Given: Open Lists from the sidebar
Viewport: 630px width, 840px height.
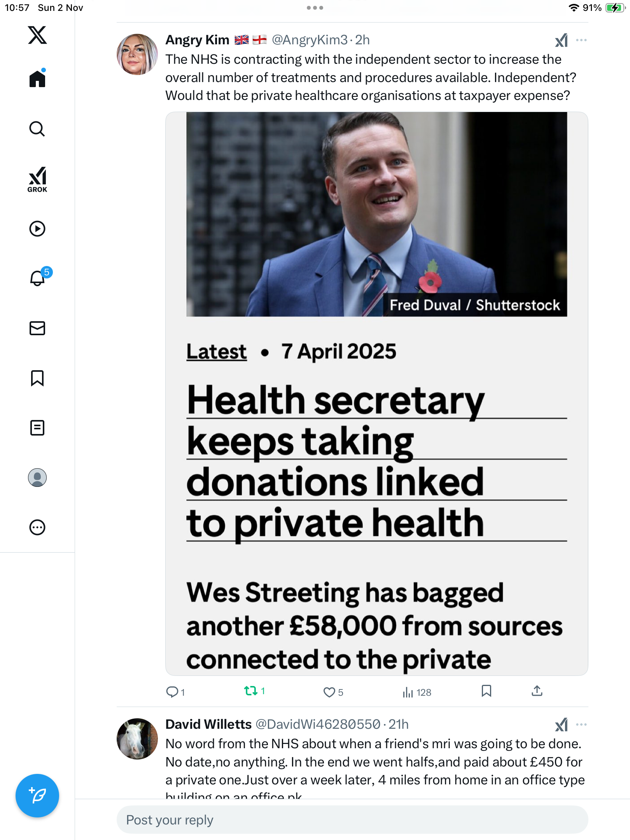Looking at the screenshot, I should click(37, 428).
